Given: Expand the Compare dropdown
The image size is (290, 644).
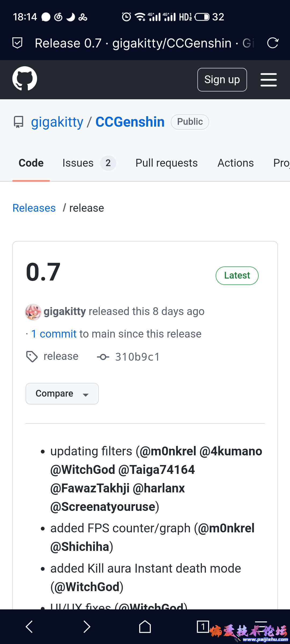Looking at the screenshot, I should click(62, 393).
